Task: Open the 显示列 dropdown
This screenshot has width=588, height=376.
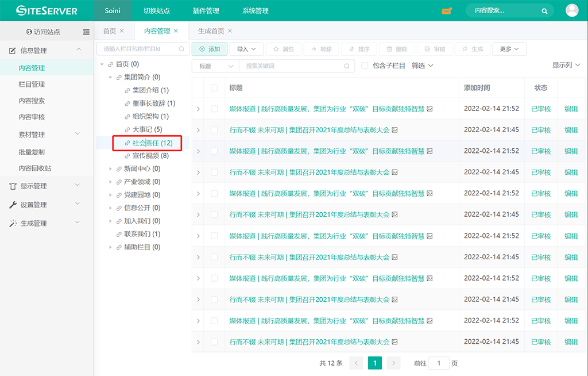Action: [566, 66]
